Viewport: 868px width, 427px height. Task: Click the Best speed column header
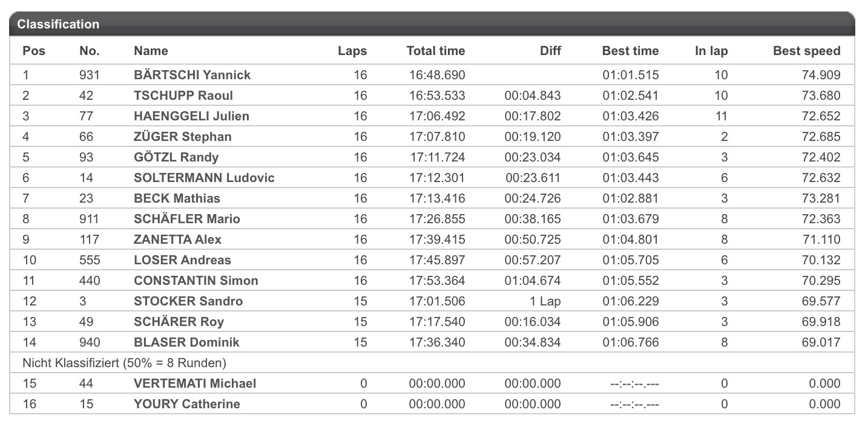[807, 51]
